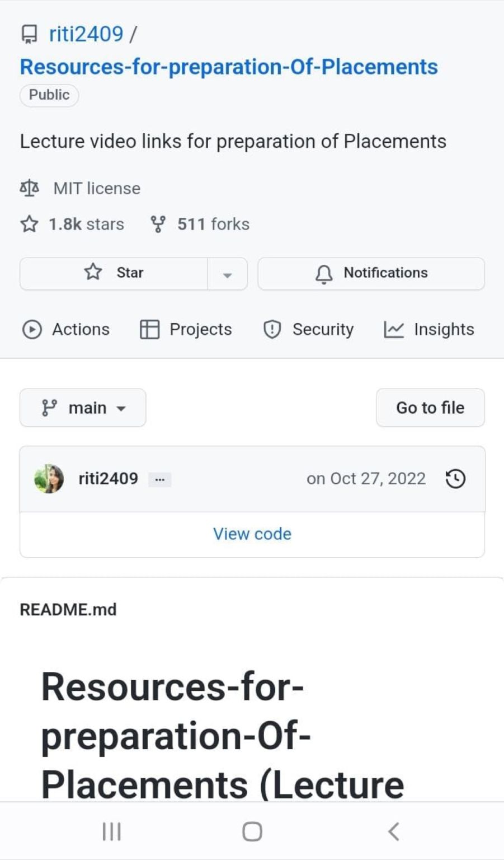Click the repository icon next to riti2409
The width and height of the screenshot is (504, 860).
(29, 35)
